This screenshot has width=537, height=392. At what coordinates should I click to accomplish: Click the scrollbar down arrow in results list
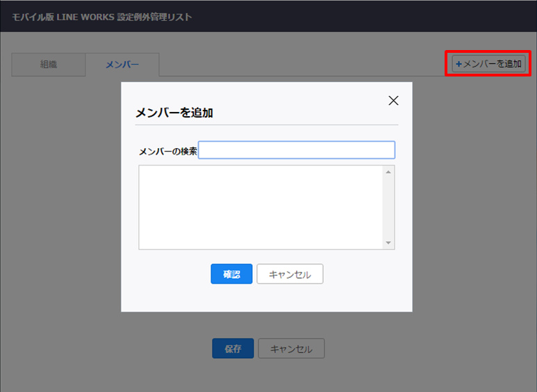[388, 243]
